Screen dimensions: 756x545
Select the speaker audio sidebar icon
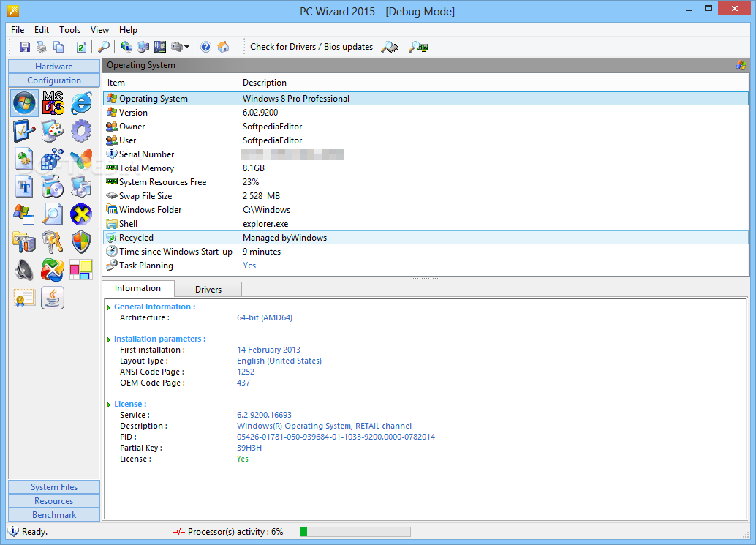point(24,270)
